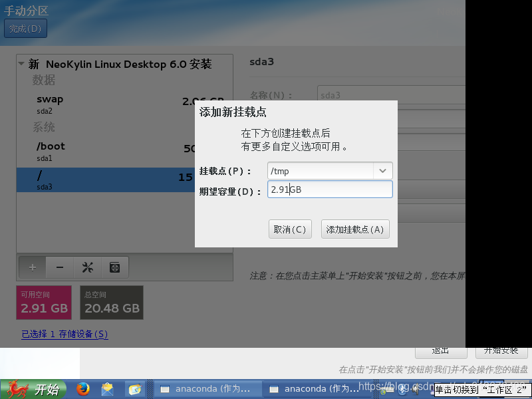
Task: Click the 完成(D) button
Action: pyautogui.click(x=25, y=29)
